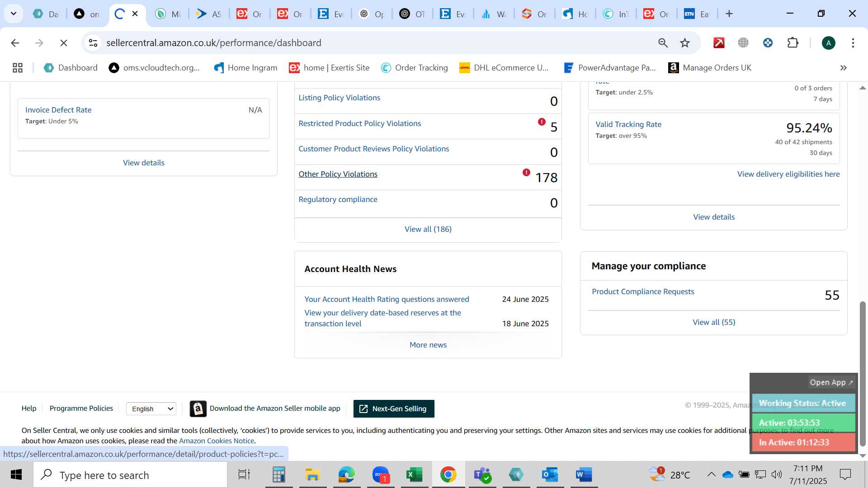Click View delivery eligibilities here
This screenshot has height=488, width=868.
[788, 174]
